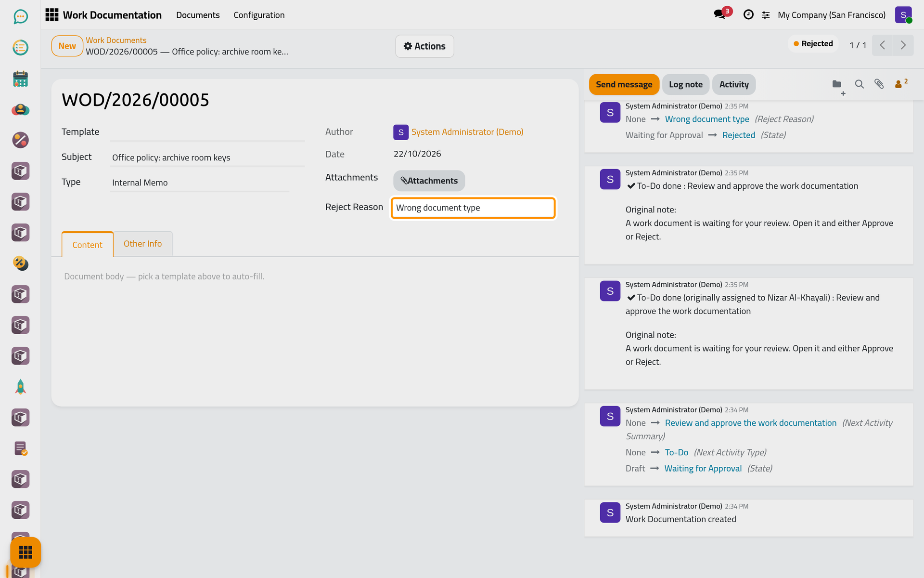Open the main apps menu grid icon
This screenshot has height=578, width=924.
(x=52, y=15)
